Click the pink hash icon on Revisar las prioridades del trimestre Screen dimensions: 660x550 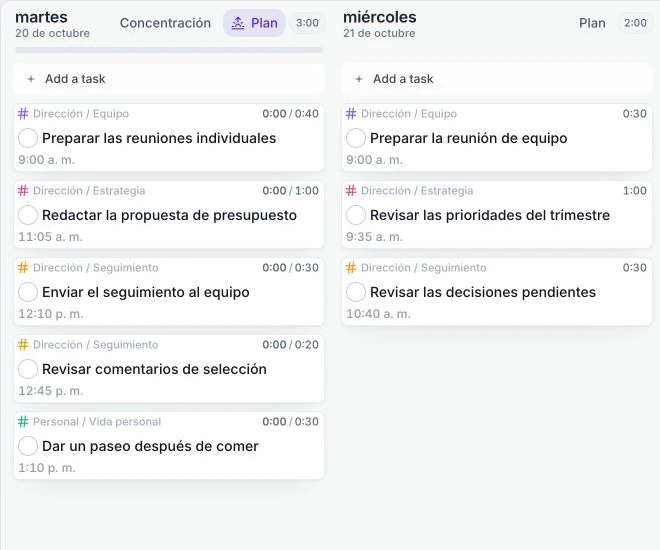coord(351,191)
